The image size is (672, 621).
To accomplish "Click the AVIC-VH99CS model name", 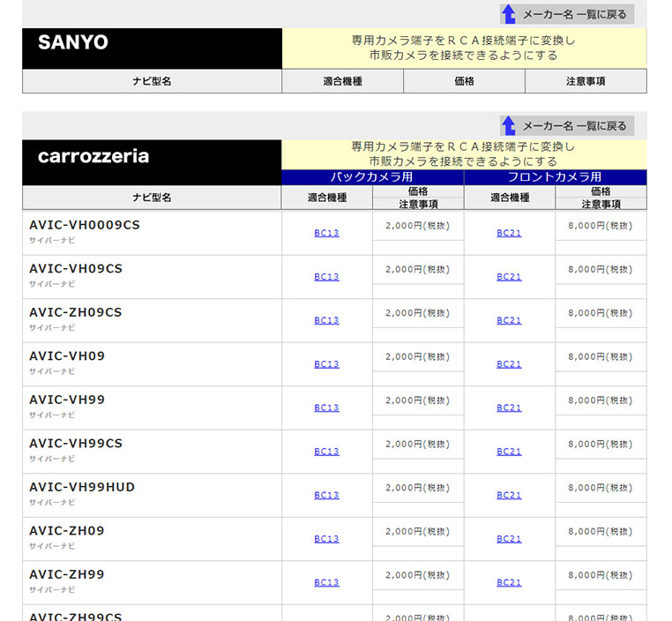I will 76,444.
